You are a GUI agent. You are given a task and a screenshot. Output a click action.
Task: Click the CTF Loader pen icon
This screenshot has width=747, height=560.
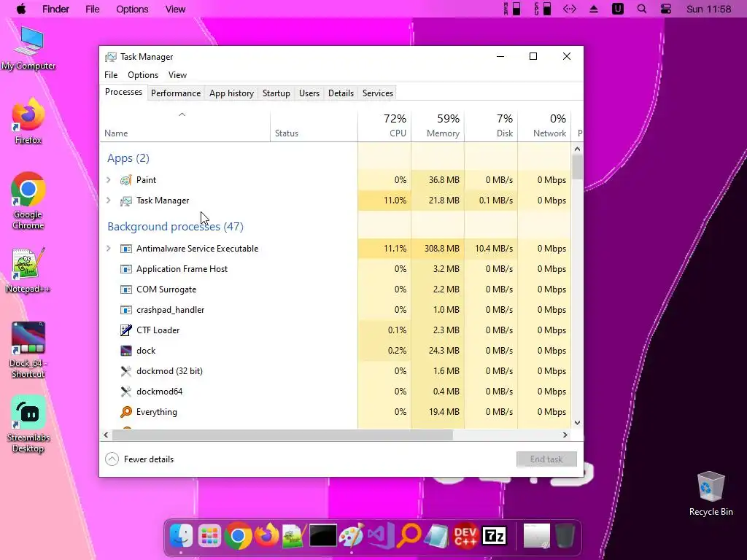point(125,330)
